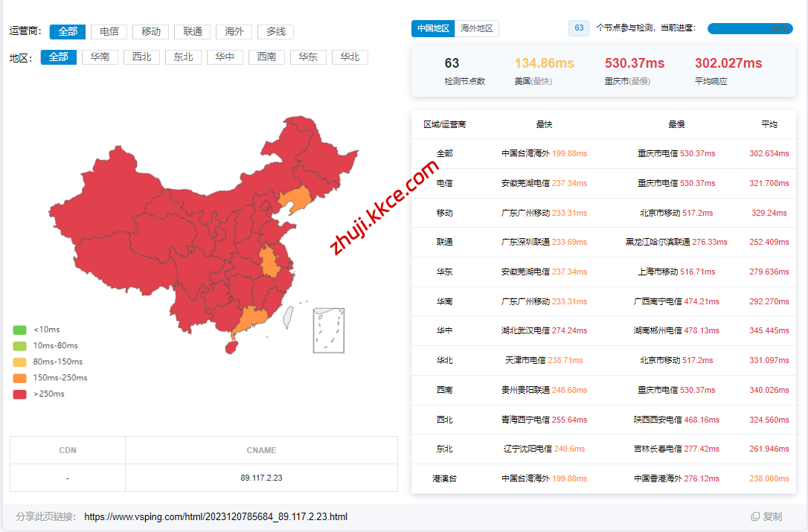This screenshot has height=532, width=808.
Task: Switch to the 海外地区 tab
Action: pyautogui.click(x=477, y=28)
